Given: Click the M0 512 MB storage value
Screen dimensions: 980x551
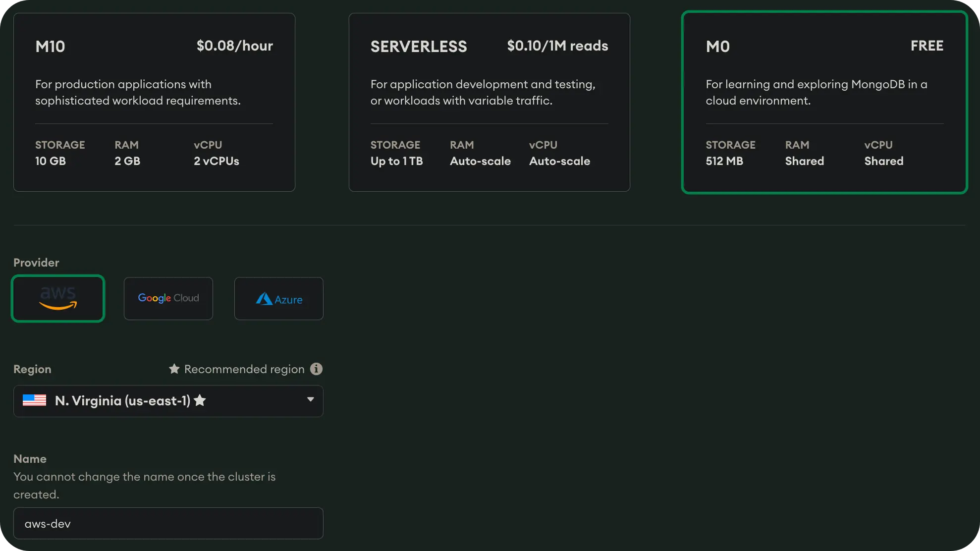Looking at the screenshot, I should coord(724,161).
